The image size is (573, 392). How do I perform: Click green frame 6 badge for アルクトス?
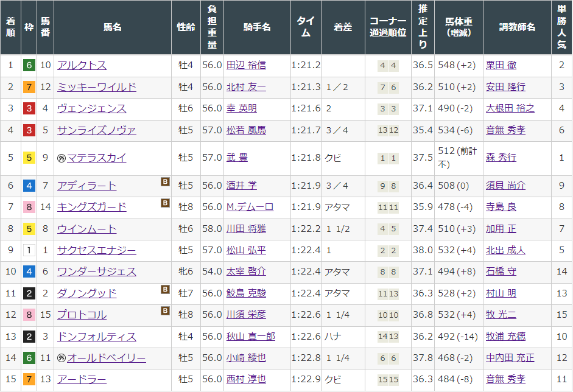pyautogui.click(x=29, y=65)
